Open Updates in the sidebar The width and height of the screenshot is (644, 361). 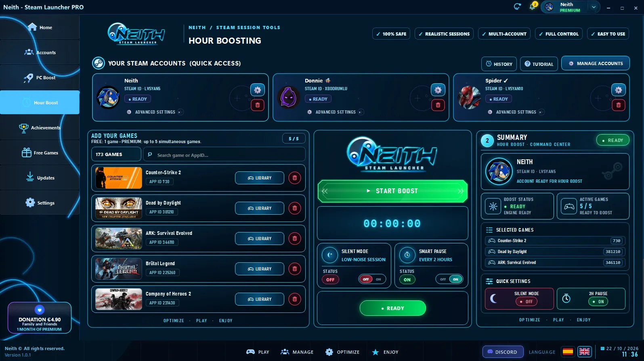tap(40, 178)
